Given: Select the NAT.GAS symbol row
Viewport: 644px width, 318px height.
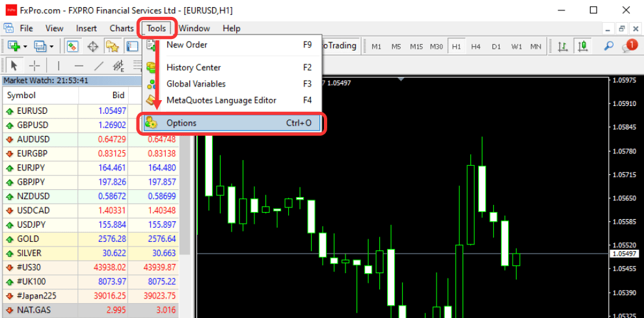Looking at the screenshot, I should 91,310.
